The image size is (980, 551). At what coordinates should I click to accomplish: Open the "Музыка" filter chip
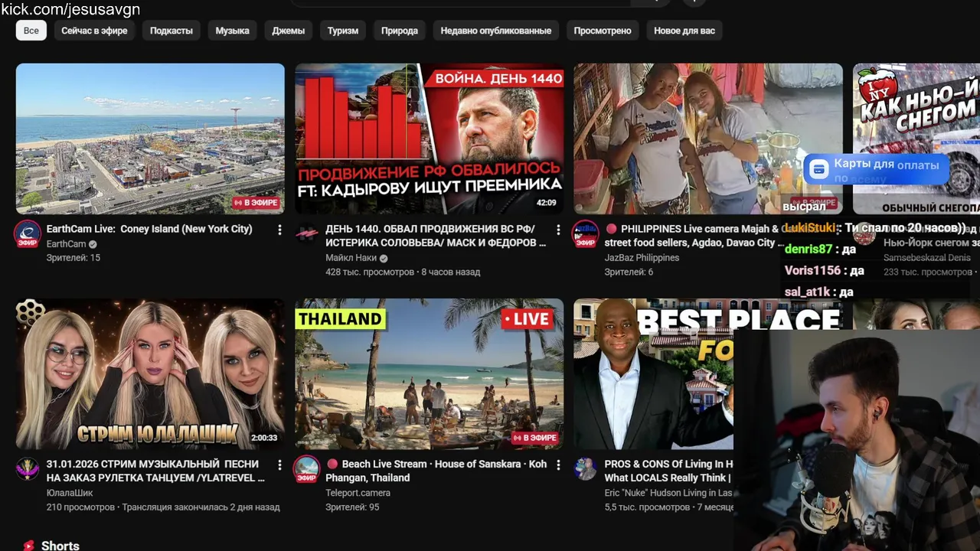click(x=233, y=31)
